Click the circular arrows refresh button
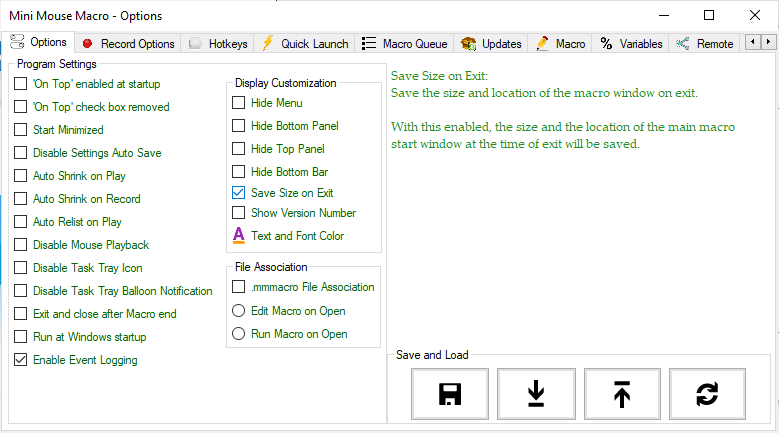The image size is (779, 433). click(x=707, y=394)
